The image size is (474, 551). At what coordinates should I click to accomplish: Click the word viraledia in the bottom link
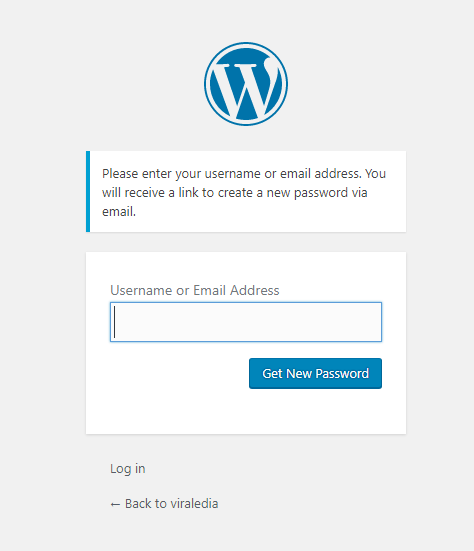194,504
